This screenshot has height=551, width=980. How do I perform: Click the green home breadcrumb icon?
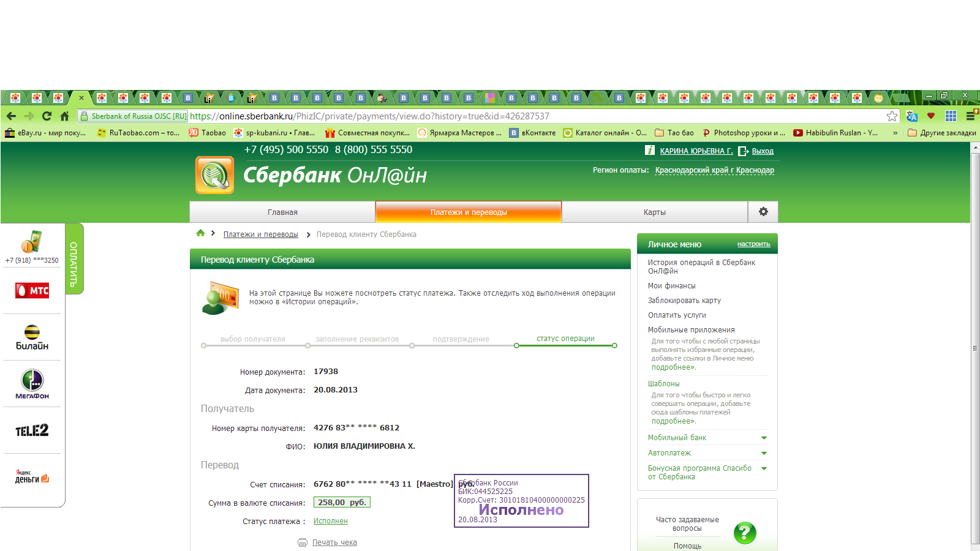(x=200, y=233)
